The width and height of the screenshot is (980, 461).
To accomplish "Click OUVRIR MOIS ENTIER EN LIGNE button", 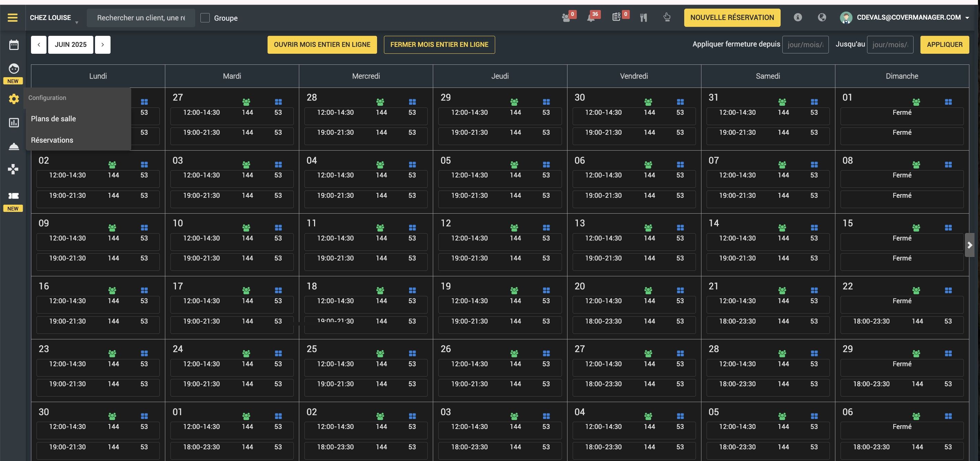I will pyautogui.click(x=322, y=45).
